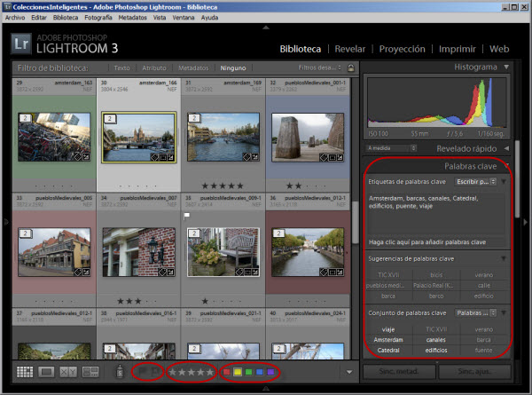Apply the purple color label
The image size is (532, 395).
pyautogui.click(x=270, y=372)
